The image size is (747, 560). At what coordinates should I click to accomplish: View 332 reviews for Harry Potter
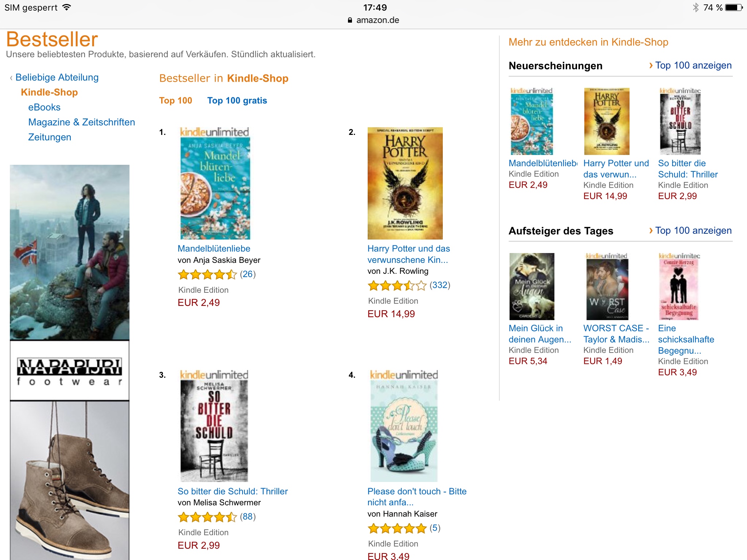[x=440, y=285]
